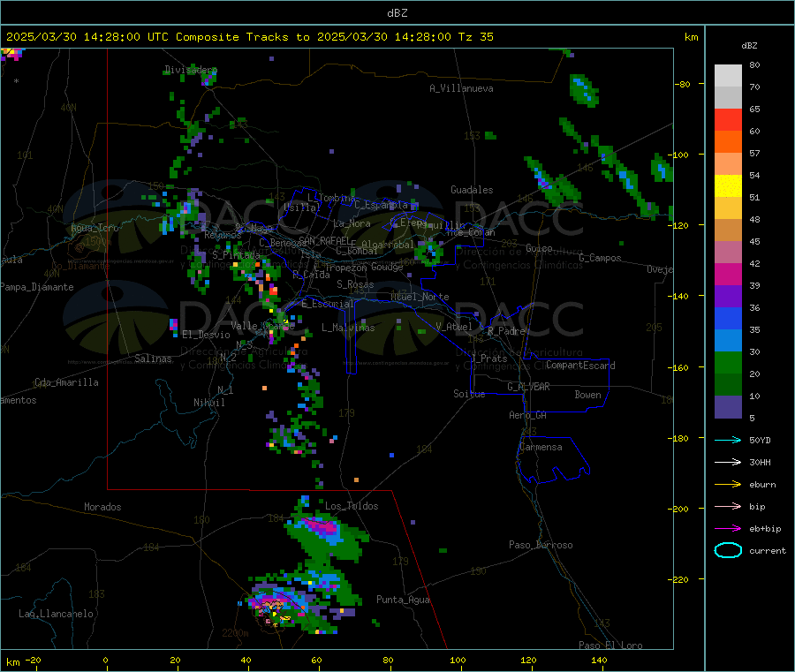Click the G_Campos map label

[600, 258]
